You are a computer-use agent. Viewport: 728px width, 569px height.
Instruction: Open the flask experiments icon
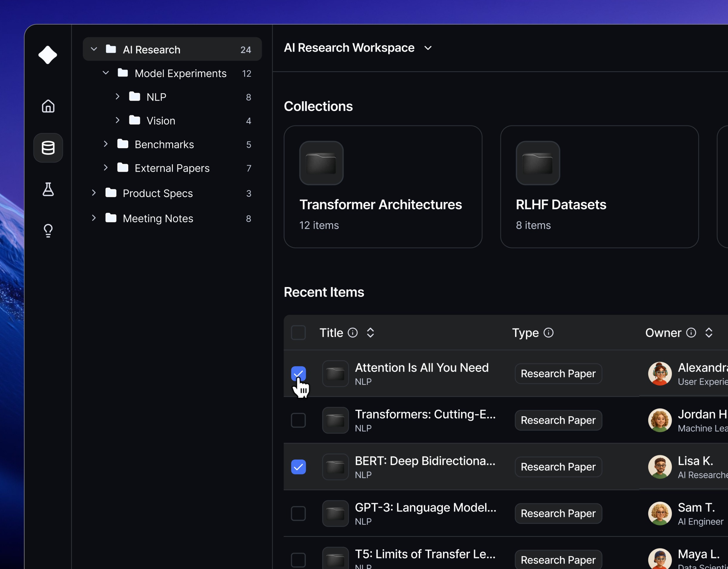click(48, 189)
